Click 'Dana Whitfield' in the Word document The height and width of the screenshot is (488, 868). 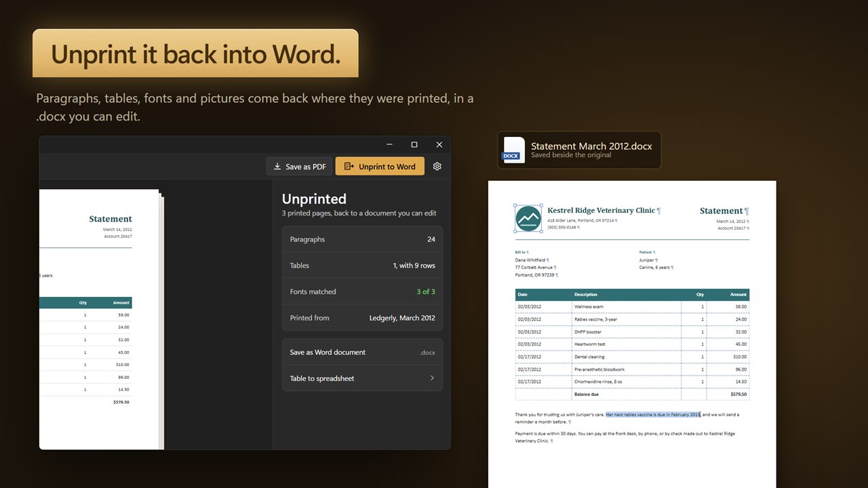point(530,260)
